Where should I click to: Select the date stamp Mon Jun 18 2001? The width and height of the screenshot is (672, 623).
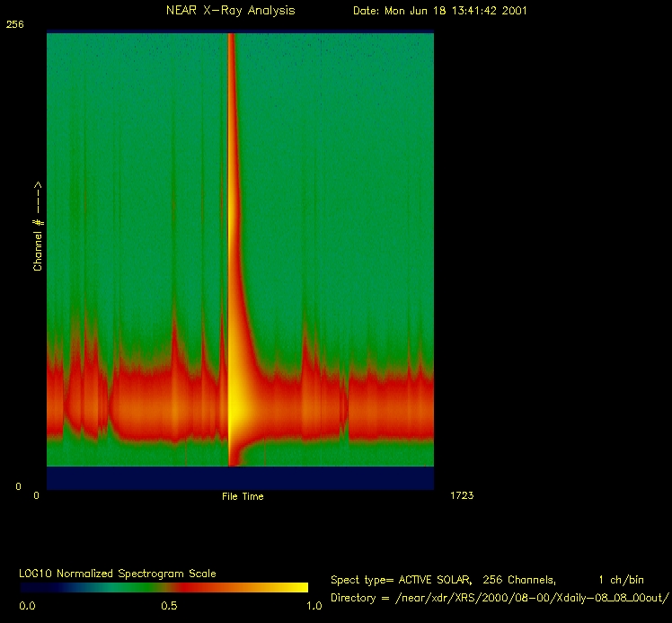point(439,11)
